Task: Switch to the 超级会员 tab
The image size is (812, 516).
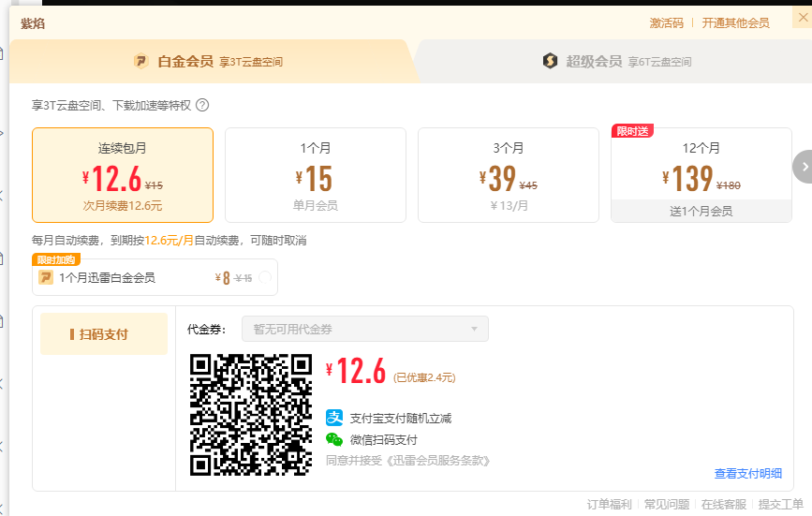Action: click(x=616, y=62)
